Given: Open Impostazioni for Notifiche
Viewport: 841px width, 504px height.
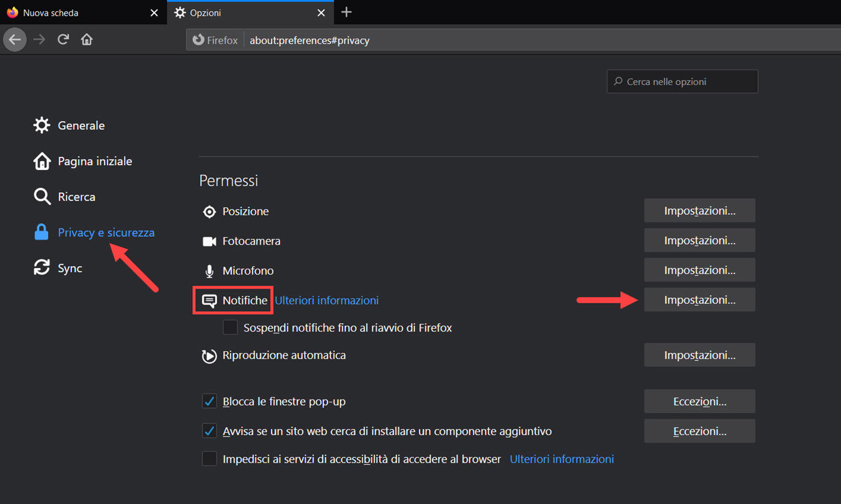Looking at the screenshot, I should click(699, 300).
